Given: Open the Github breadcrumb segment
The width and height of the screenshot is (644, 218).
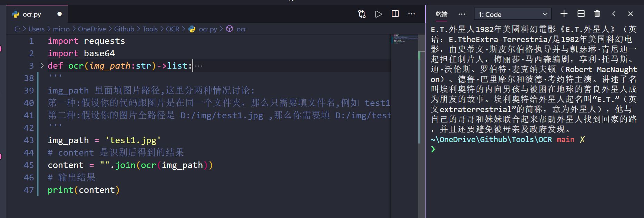Looking at the screenshot, I should pos(124,29).
